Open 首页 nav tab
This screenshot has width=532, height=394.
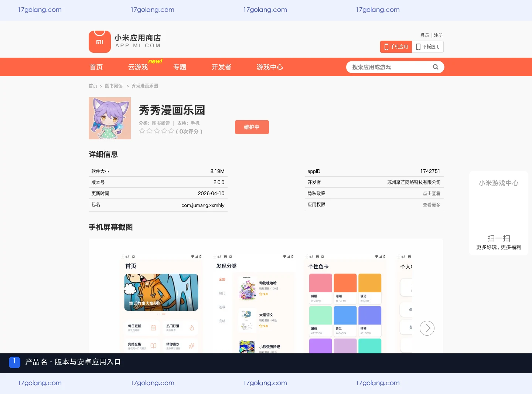click(96, 67)
